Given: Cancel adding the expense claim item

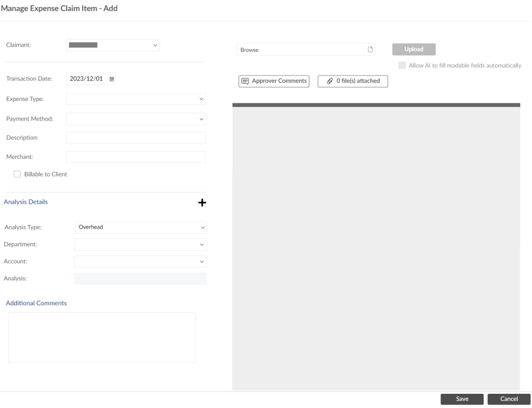Looking at the screenshot, I should pyautogui.click(x=508, y=399).
